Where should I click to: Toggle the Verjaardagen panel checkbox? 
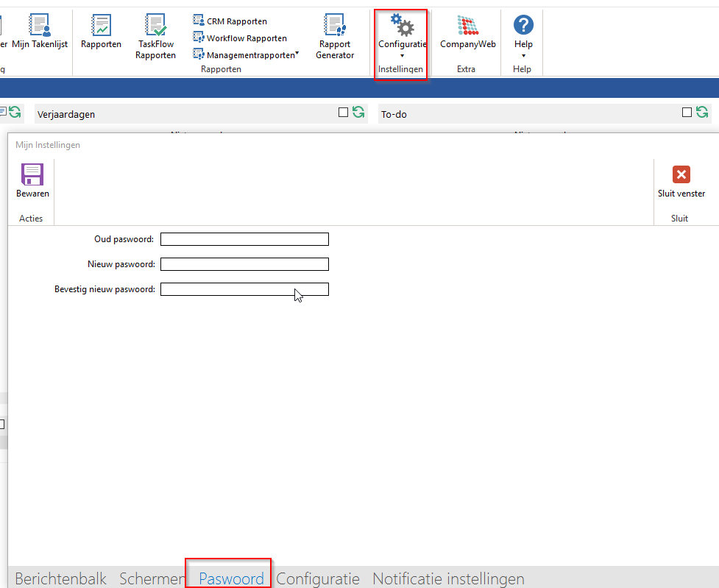tap(343, 113)
